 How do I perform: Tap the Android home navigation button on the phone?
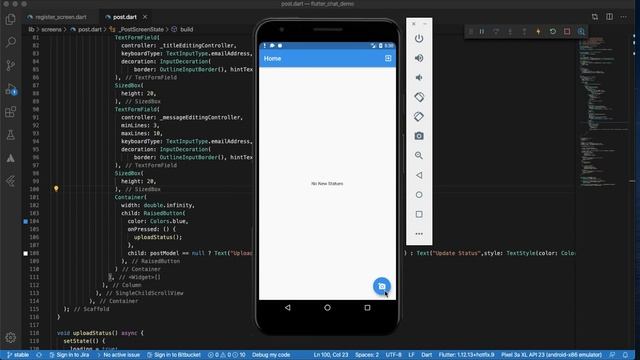(327, 308)
